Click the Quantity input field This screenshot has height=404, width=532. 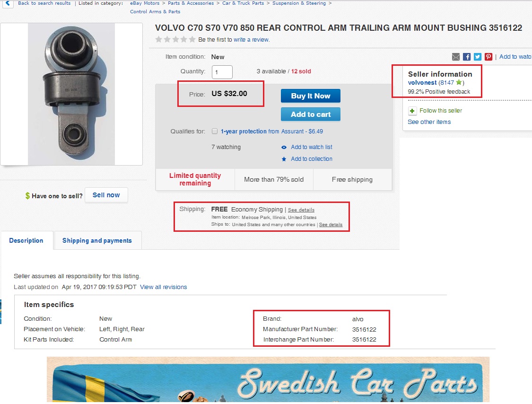(x=222, y=72)
